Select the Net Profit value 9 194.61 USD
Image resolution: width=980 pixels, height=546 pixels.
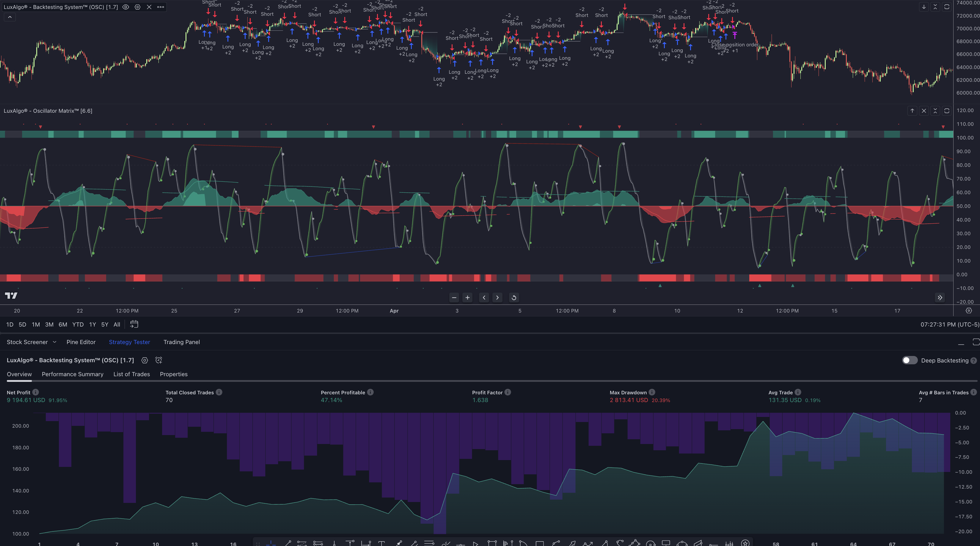26,400
